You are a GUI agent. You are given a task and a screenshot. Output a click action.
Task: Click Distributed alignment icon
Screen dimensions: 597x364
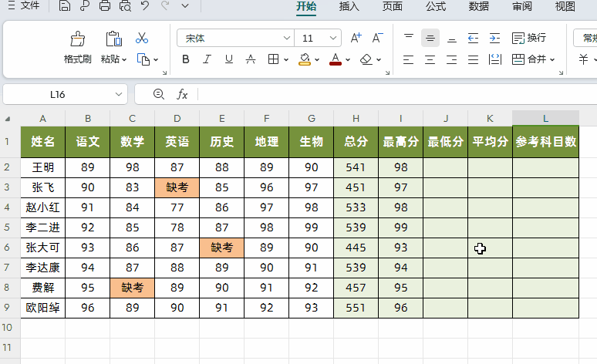tap(495, 59)
